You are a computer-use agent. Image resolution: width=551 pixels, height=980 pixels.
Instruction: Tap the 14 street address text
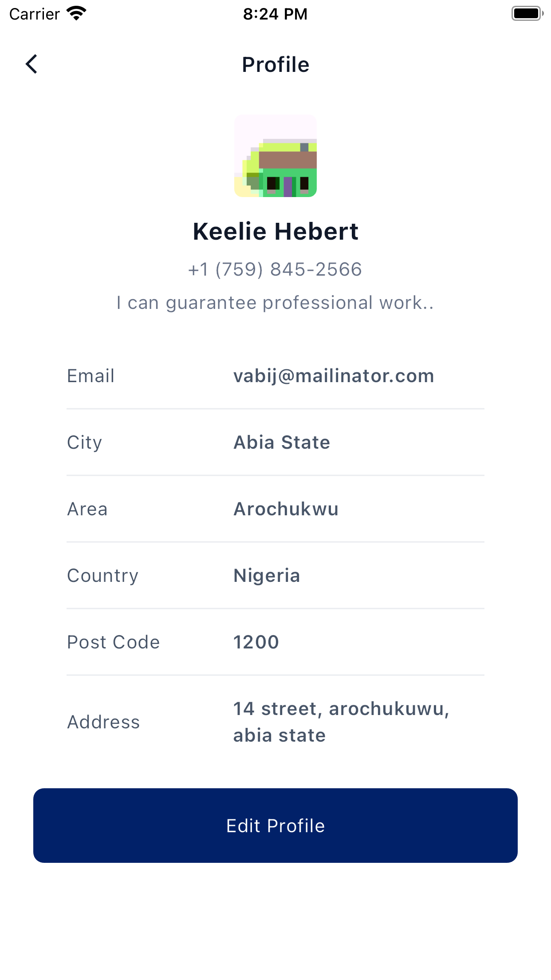342,722
